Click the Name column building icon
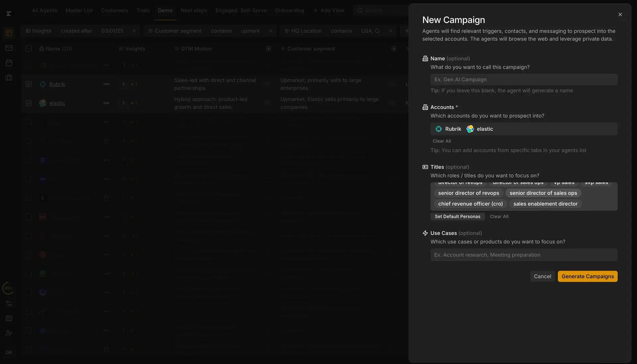The height and width of the screenshot is (364, 637). [x=41, y=48]
